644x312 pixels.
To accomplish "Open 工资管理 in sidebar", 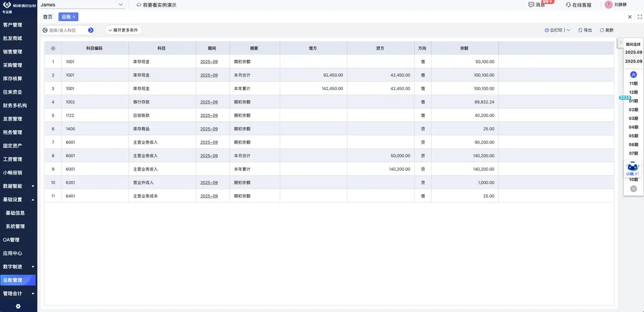I will tap(13, 159).
